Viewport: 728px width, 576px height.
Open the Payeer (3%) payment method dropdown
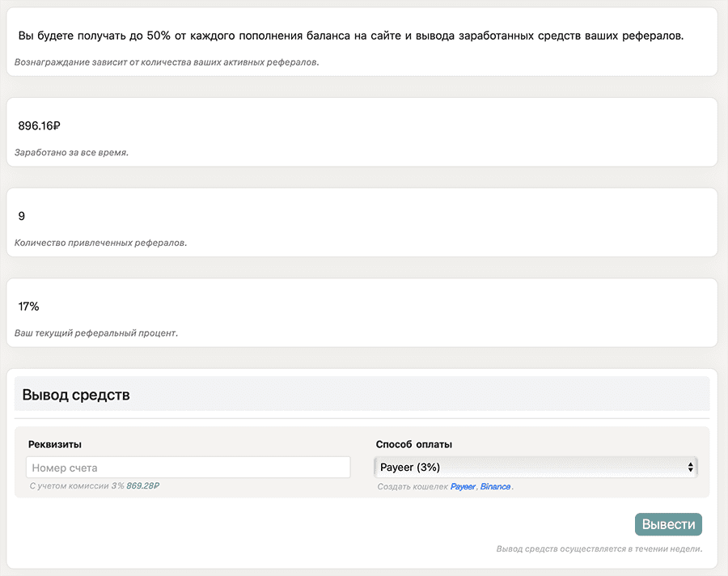(x=534, y=467)
